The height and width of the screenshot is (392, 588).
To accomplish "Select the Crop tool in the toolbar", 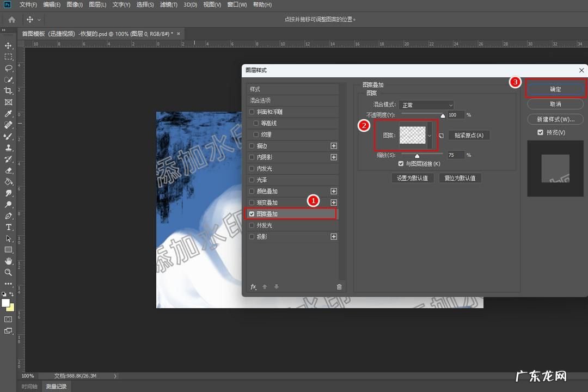I will 8,91.
